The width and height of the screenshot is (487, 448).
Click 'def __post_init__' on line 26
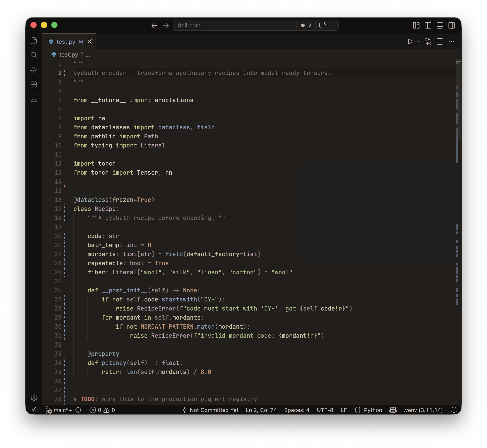[117, 290]
